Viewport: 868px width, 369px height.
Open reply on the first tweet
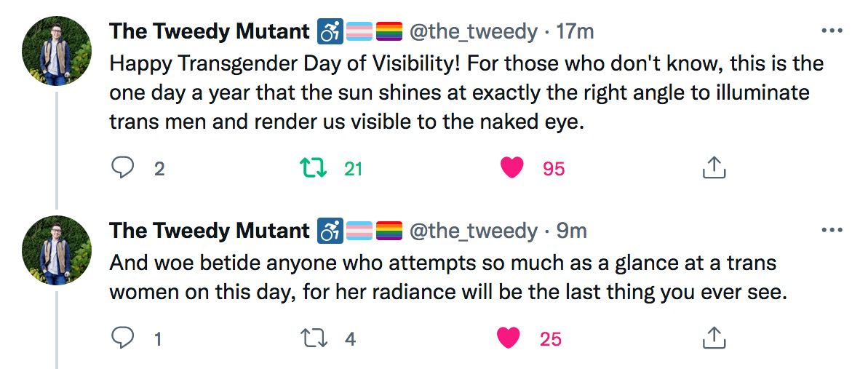click(122, 167)
